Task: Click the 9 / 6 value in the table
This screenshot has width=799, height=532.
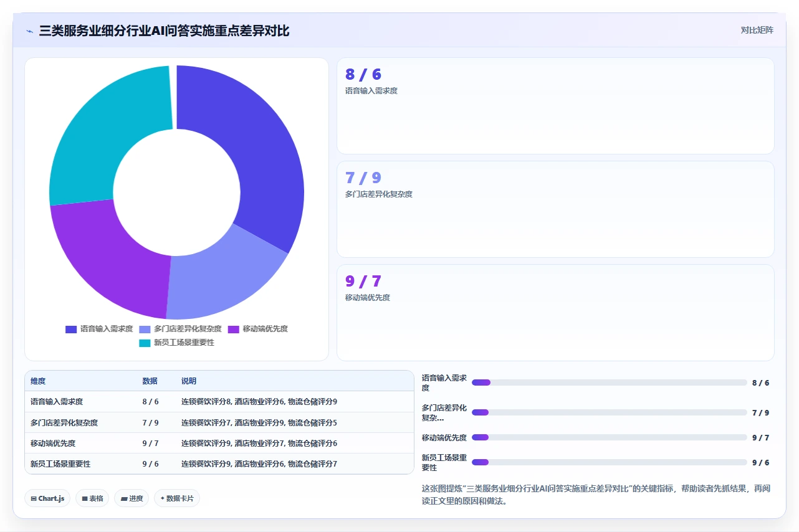Action: coord(150,463)
